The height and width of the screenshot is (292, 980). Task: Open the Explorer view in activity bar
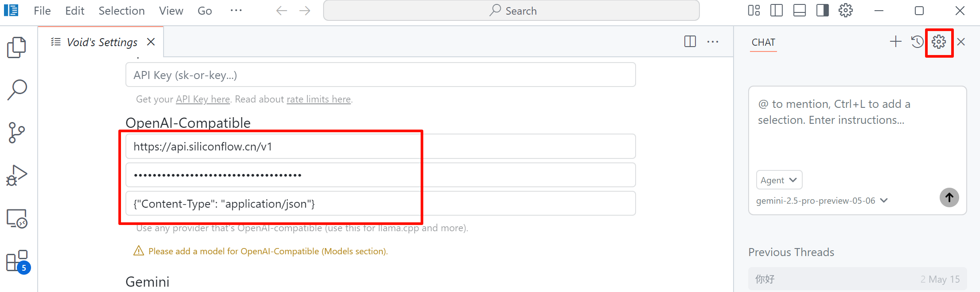(x=17, y=47)
